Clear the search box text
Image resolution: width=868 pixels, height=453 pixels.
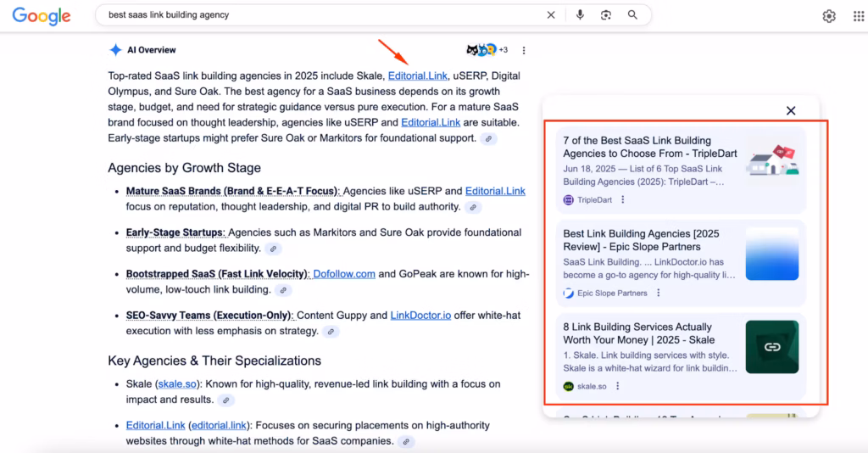click(x=551, y=15)
